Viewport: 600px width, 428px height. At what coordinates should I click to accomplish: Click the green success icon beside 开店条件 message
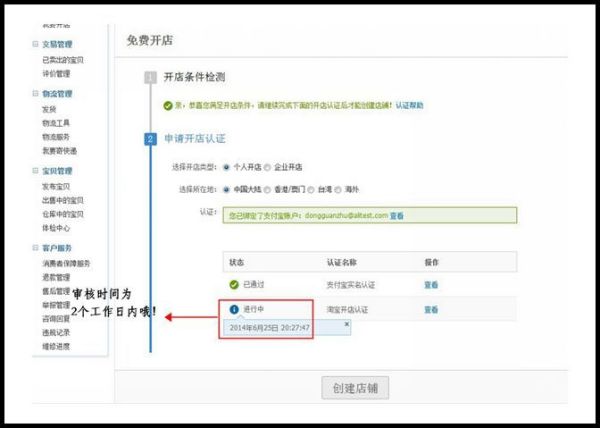click(167, 105)
